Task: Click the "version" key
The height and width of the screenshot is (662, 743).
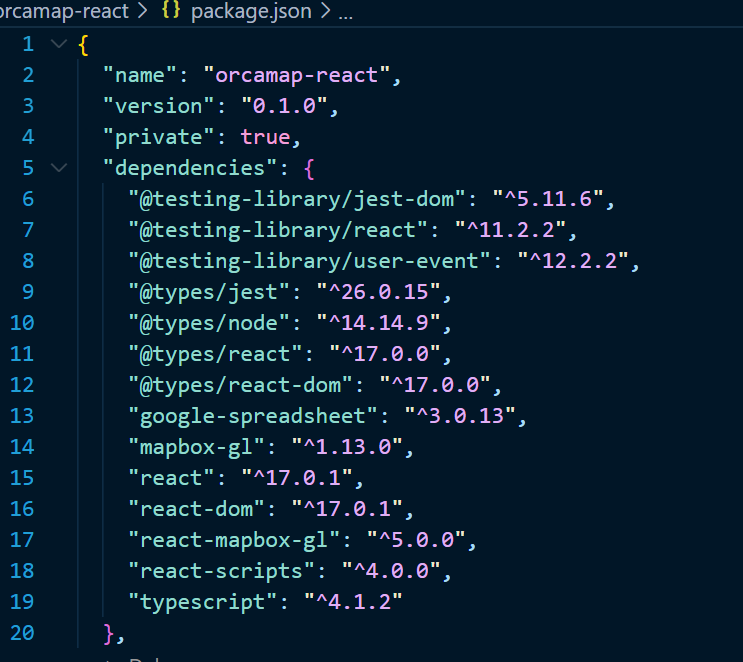Action: (159, 106)
